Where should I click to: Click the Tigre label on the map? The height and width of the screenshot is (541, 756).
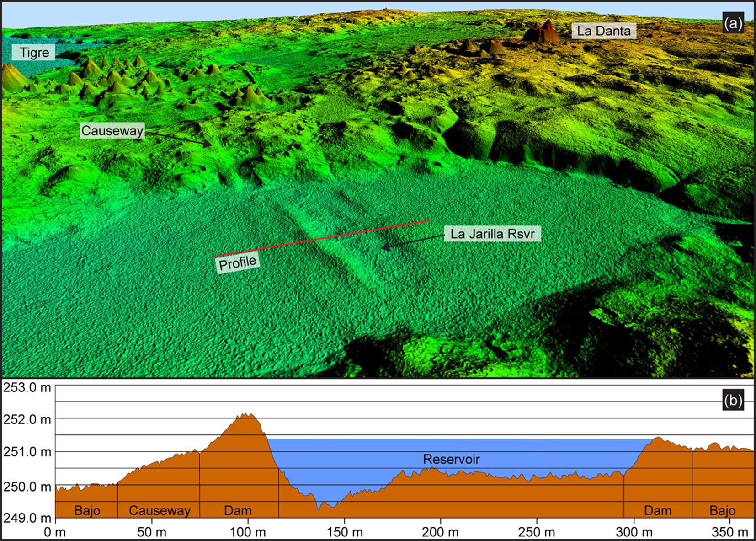[34, 53]
